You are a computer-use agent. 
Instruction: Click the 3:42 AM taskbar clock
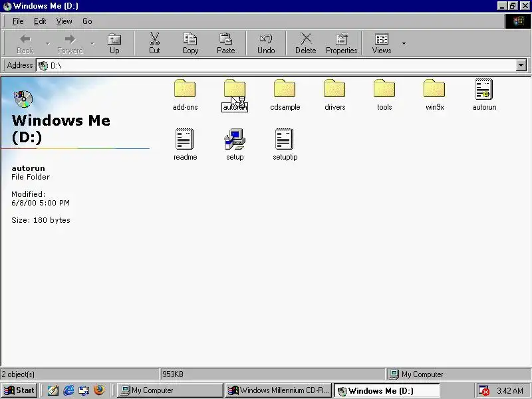coord(510,391)
